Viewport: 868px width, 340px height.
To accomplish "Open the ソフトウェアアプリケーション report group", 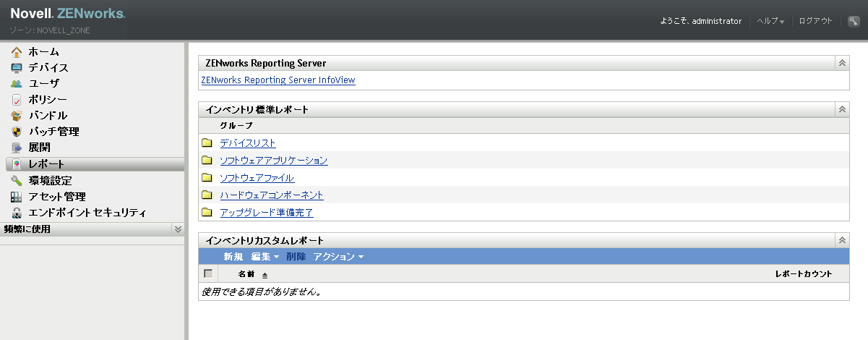I will (274, 161).
